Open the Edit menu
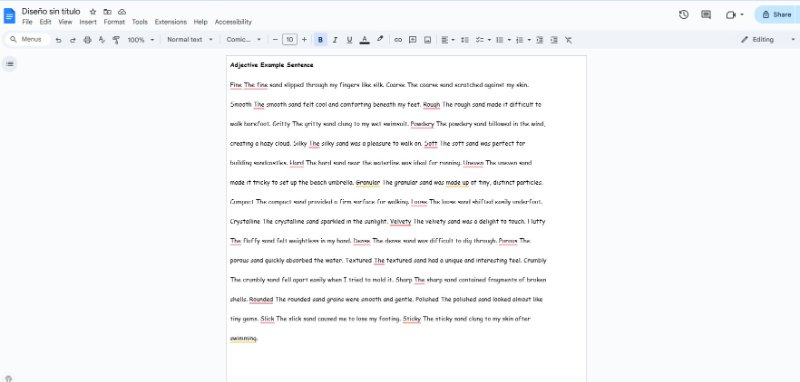800x382 pixels. (x=45, y=22)
